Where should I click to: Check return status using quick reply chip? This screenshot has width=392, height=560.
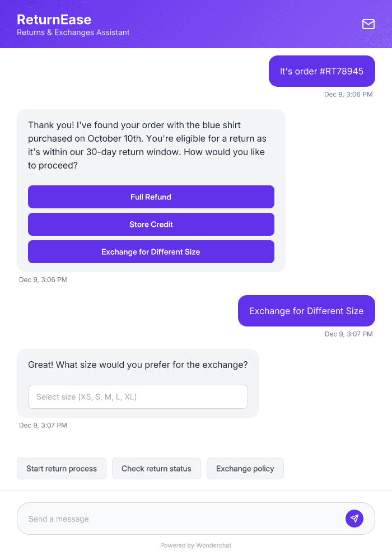[156, 468]
